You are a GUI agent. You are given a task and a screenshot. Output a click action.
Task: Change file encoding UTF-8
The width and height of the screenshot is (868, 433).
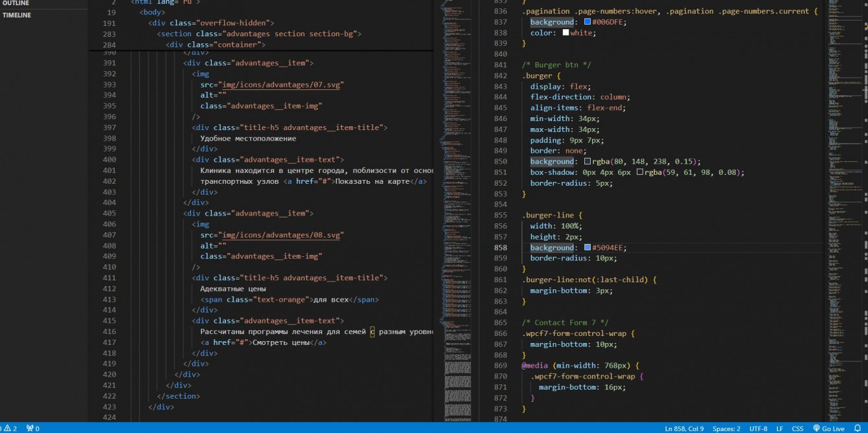(758, 428)
